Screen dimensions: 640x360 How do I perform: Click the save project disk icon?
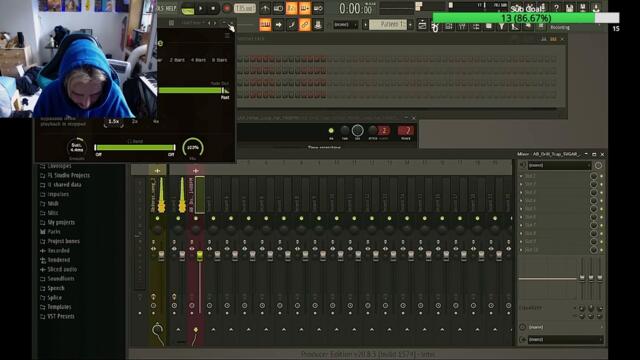[569, 7]
